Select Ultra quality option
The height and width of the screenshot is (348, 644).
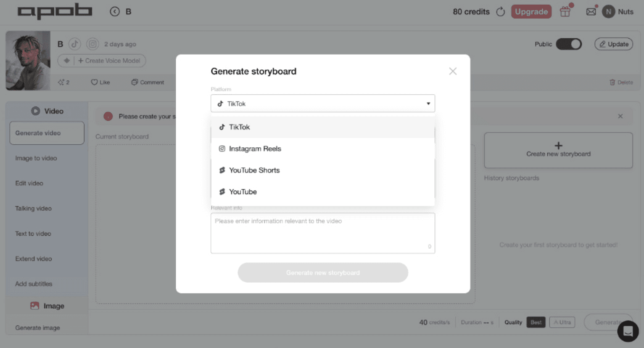pyautogui.click(x=562, y=322)
